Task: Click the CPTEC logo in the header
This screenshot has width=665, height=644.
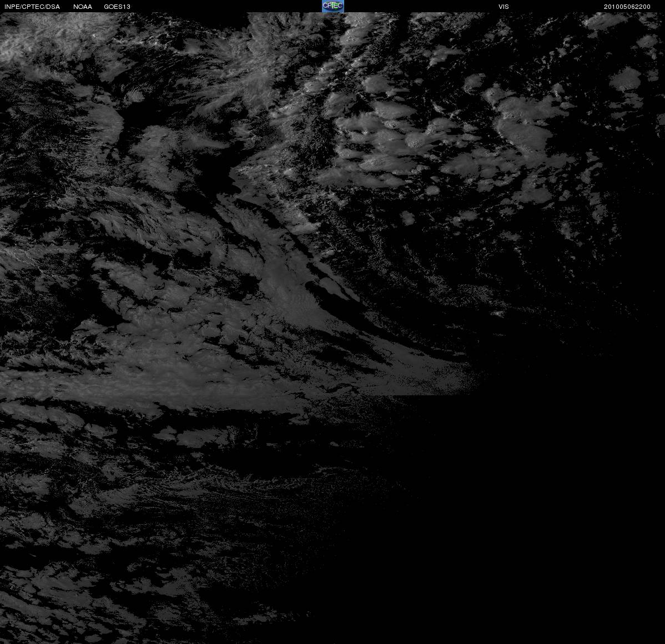Action: point(333,6)
